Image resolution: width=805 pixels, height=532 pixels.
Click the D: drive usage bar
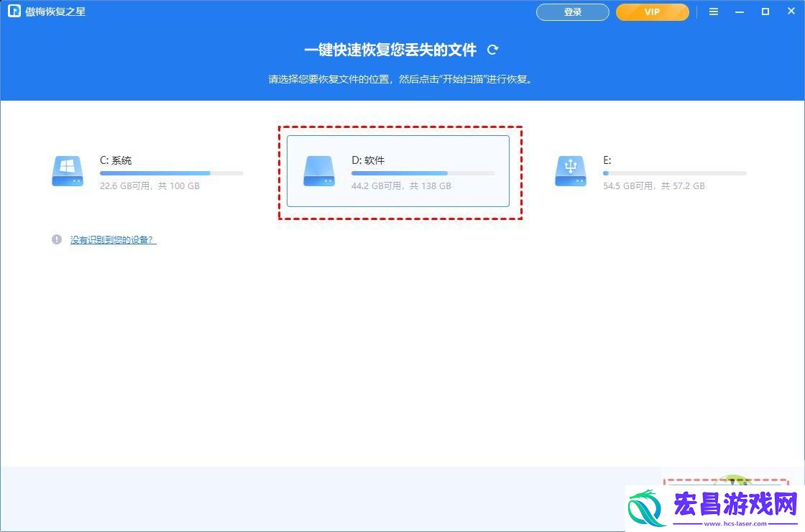coord(423,173)
